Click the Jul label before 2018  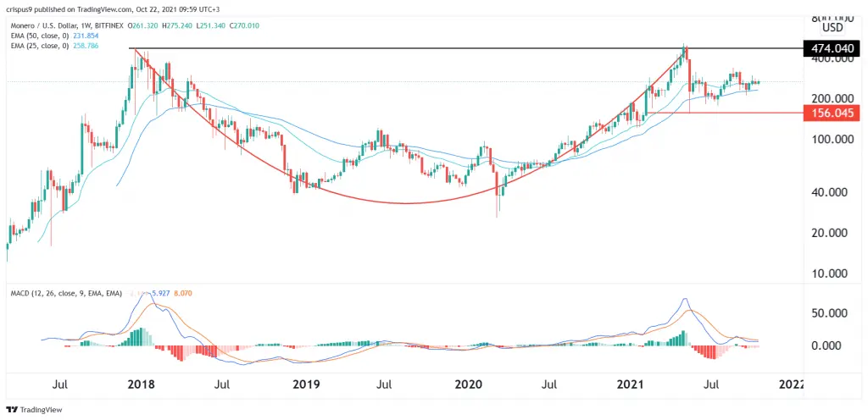[61, 383]
